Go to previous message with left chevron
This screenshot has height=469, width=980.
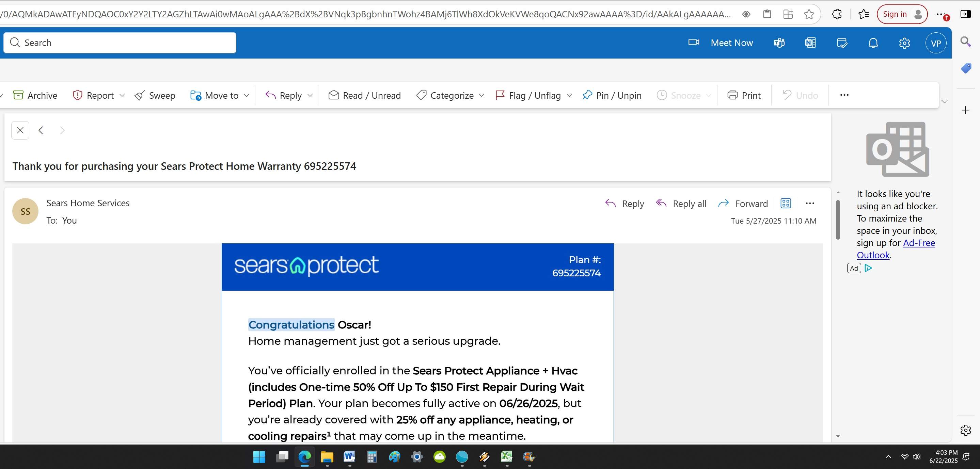pyautogui.click(x=41, y=130)
